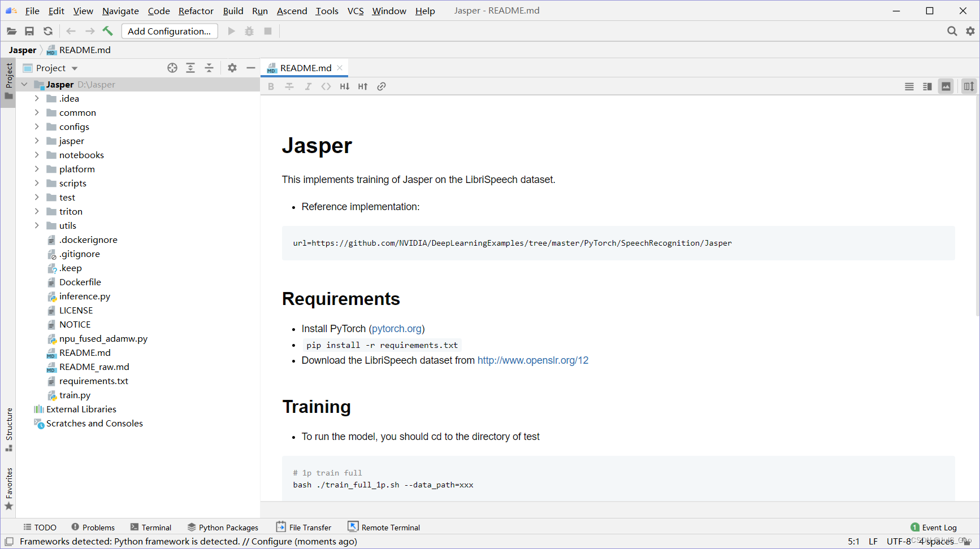The image size is (980, 549).
Task: Click Select Opened File target icon
Action: pyautogui.click(x=172, y=68)
